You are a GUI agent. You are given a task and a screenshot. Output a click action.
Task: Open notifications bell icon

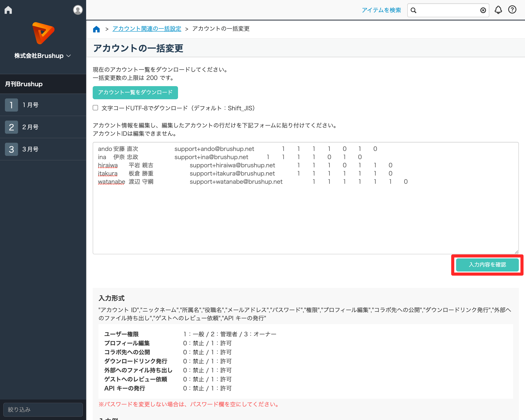[498, 10]
